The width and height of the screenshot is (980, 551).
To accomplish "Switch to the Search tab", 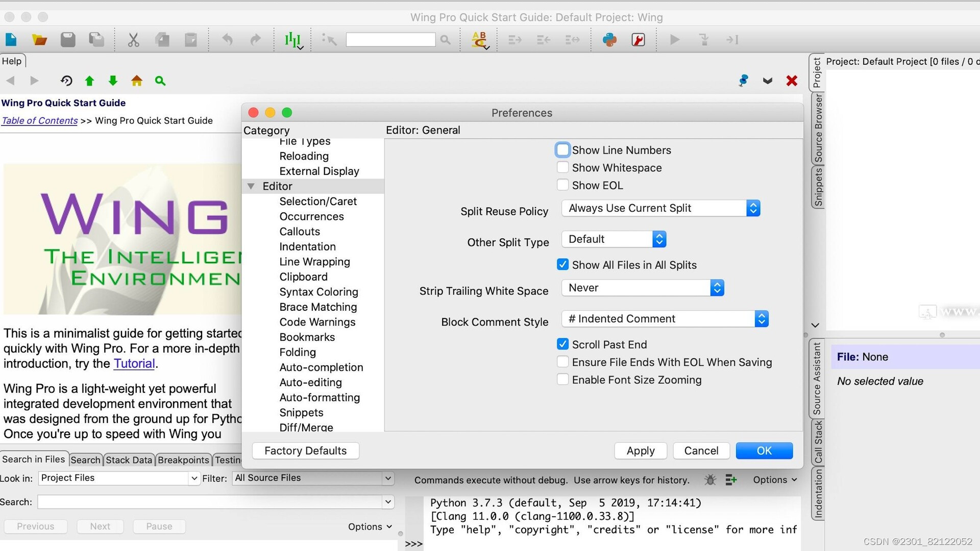I will (85, 460).
